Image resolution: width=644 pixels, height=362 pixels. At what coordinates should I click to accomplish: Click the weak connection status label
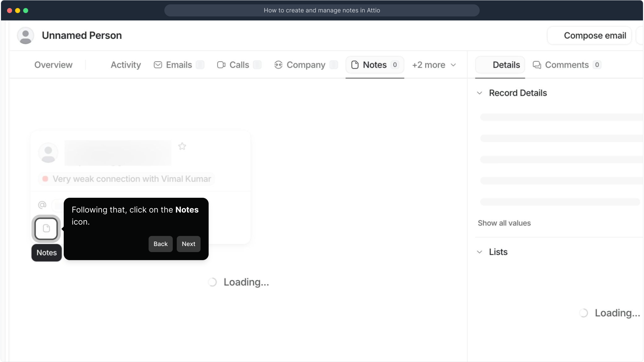127,179
